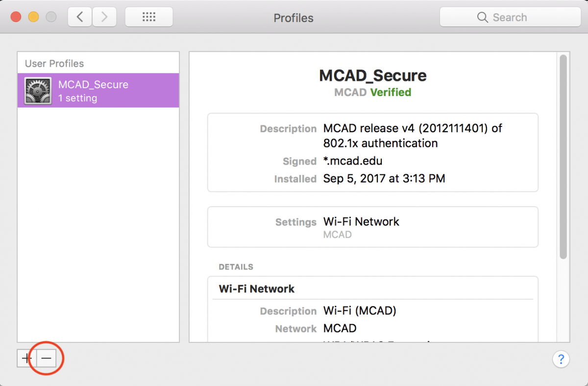The height and width of the screenshot is (386, 588).
Task: Click the circled remove profile minus icon
Action: point(47,358)
